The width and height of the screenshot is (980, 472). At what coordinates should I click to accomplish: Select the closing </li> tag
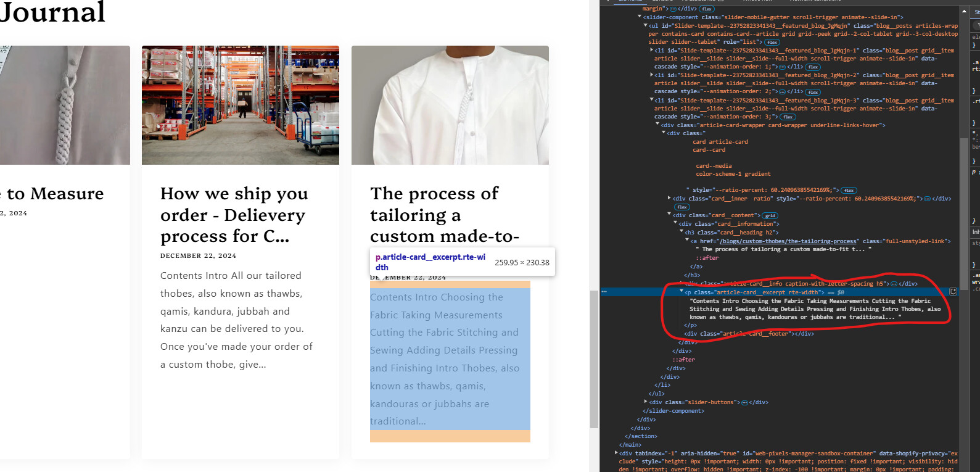pos(662,385)
